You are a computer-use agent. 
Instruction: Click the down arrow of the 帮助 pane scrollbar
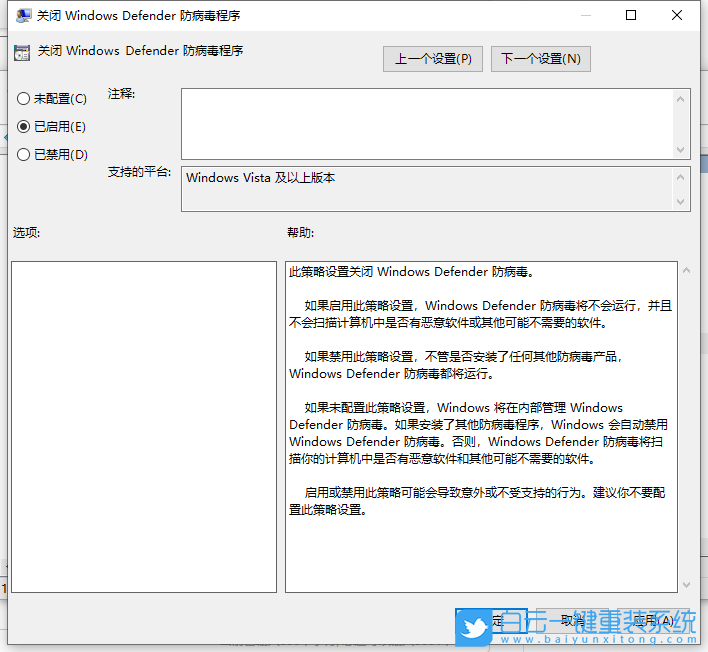[x=686, y=585]
